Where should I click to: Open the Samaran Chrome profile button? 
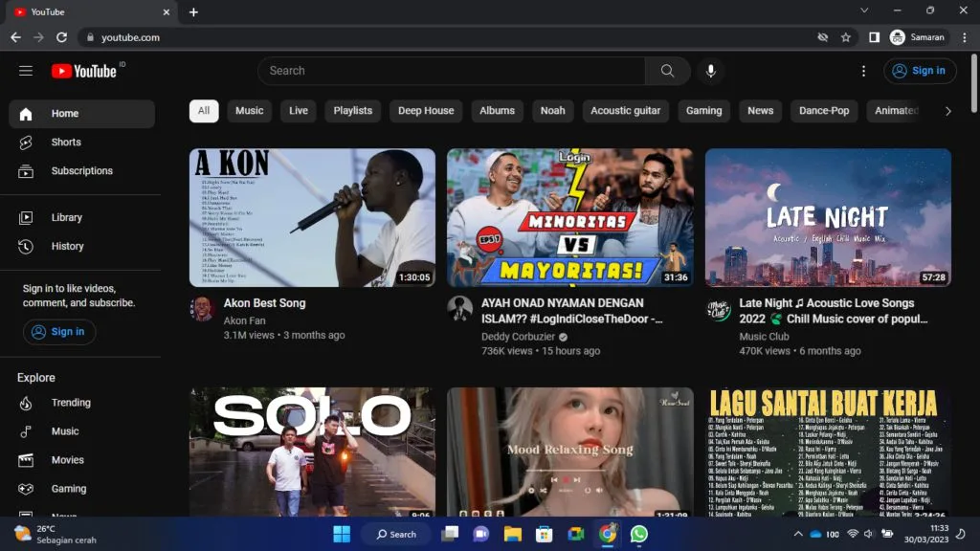click(918, 37)
